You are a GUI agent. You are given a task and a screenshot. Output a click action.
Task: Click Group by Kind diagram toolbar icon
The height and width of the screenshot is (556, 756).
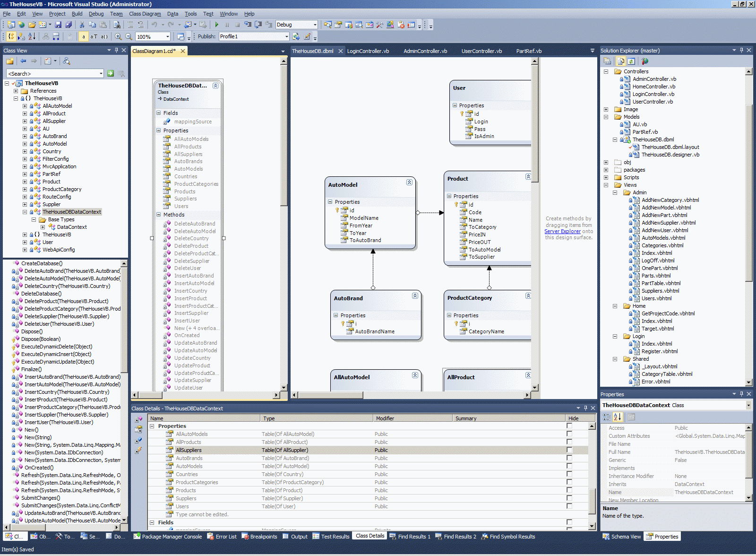pos(11,36)
